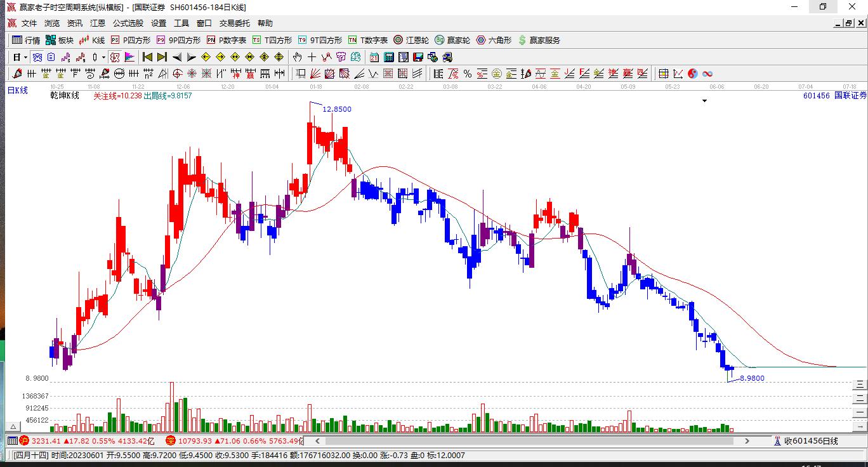
Task: Click the red crosshair circle icon
Action: (x=178, y=74)
